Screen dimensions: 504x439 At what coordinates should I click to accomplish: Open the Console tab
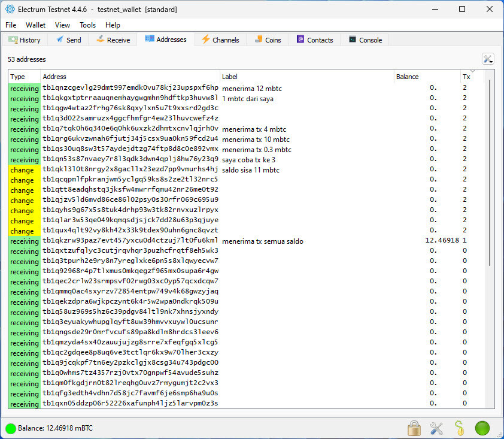pyautogui.click(x=366, y=40)
